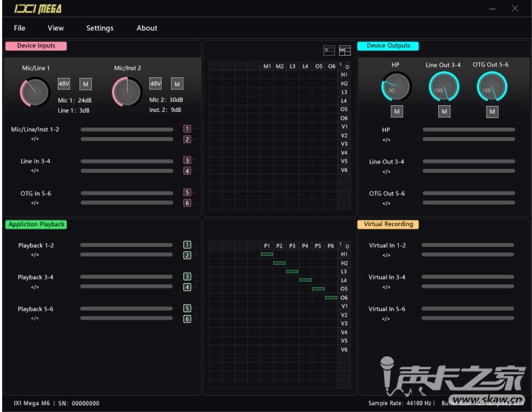Click the Inst. 2: 9dB gain readout
The height and width of the screenshot is (412, 532).
click(x=165, y=110)
